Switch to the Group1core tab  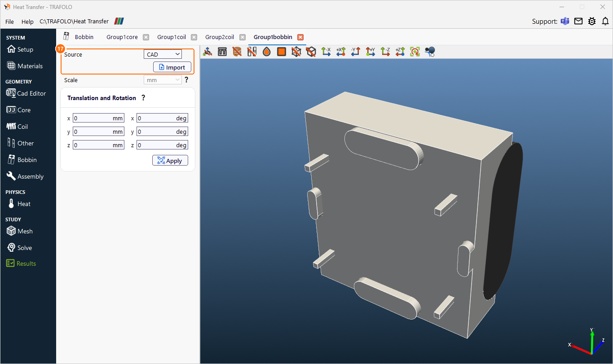[x=122, y=37]
